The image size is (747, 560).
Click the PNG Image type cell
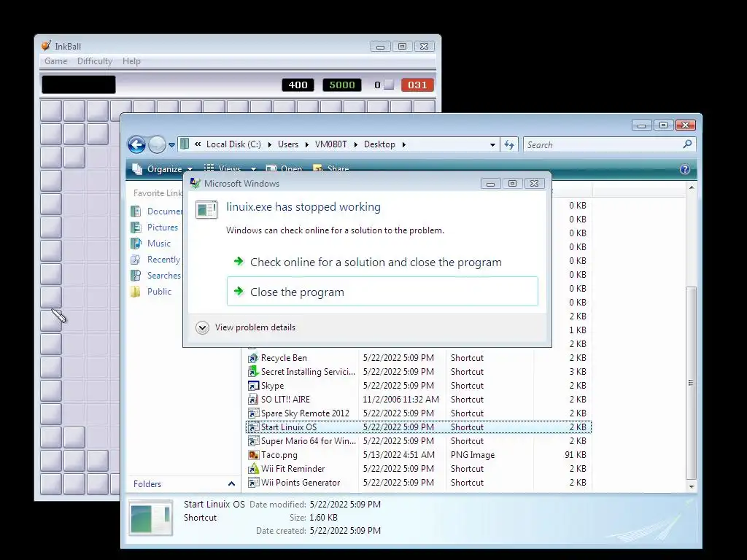coord(473,455)
